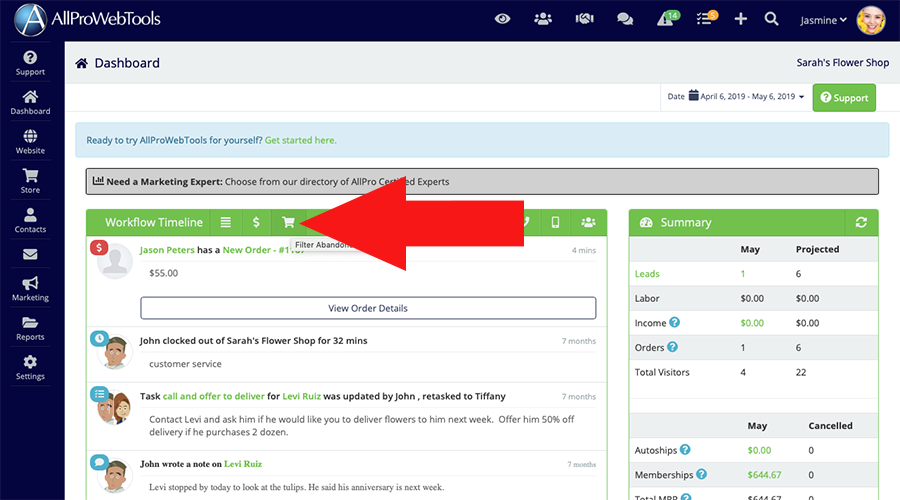Refresh the Summary panel
The image size is (900, 500).
pyautogui.click(x=861, y=222)
